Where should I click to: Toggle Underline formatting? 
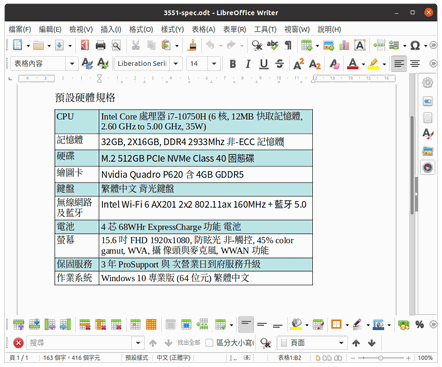(264, 64)
